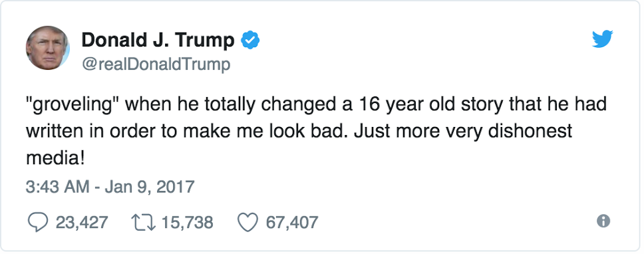Like the tweet with the heart icon
Screen dimensions: 644x254
point(247,222)
